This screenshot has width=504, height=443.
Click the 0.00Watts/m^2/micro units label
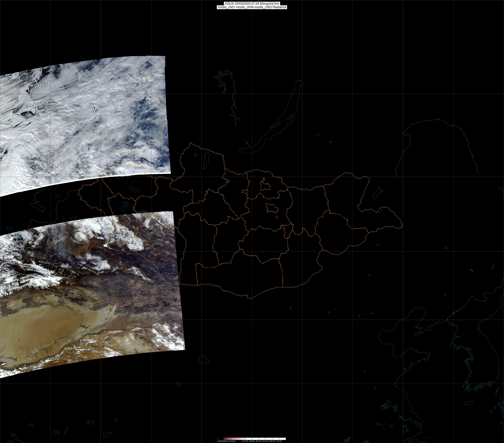tap(226, 441)
